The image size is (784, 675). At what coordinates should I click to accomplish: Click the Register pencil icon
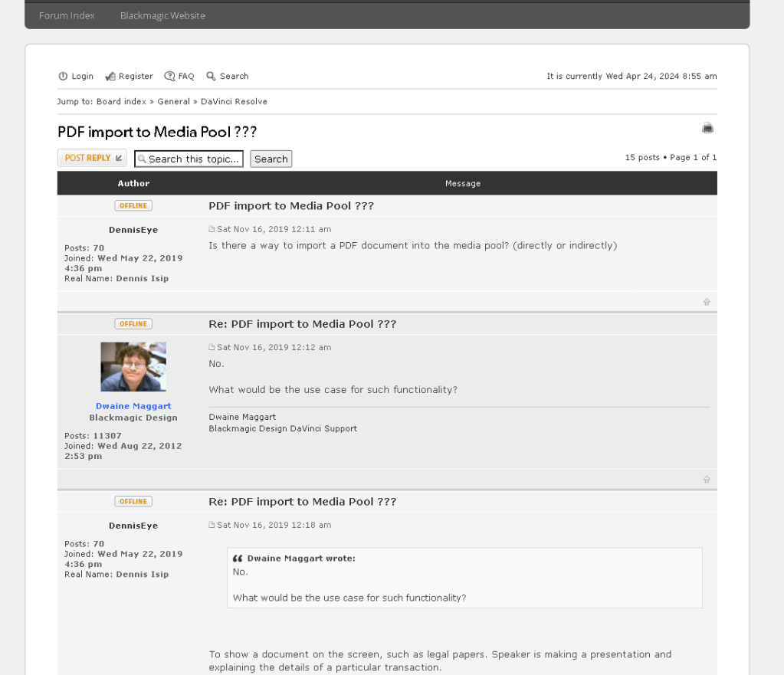click(x=110, y=76)
